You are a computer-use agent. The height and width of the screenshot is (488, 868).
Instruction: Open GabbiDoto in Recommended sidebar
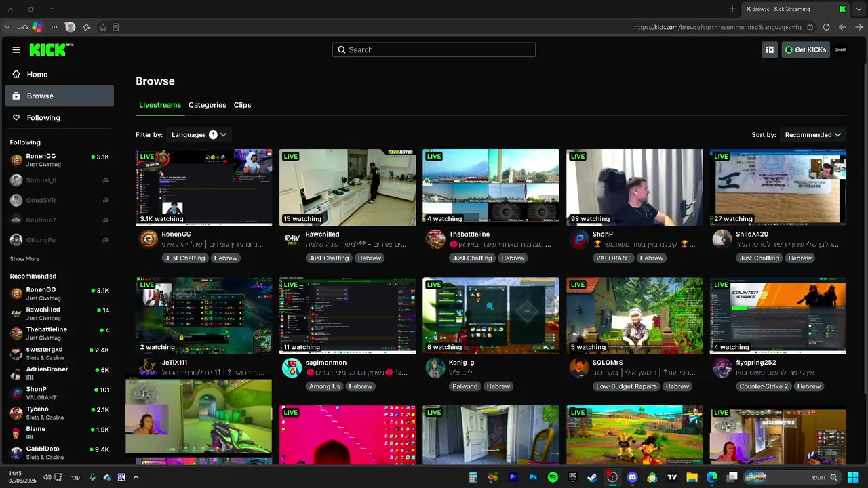coord(60,452)
